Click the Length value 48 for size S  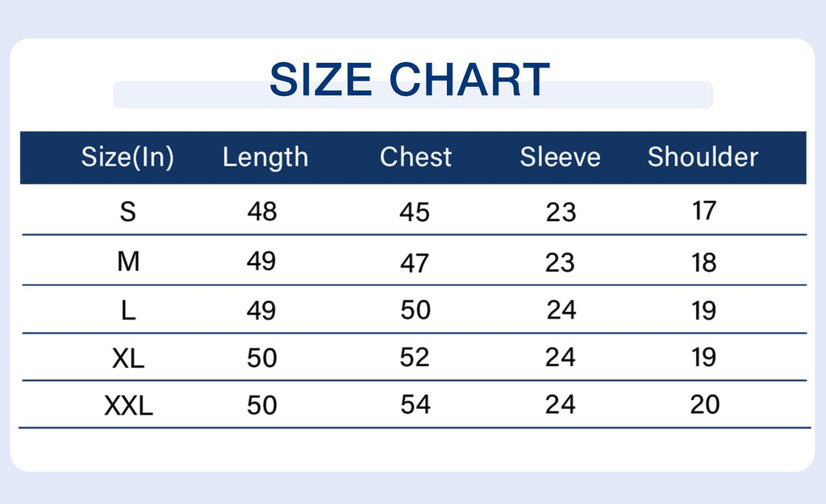tap(262, 211)
